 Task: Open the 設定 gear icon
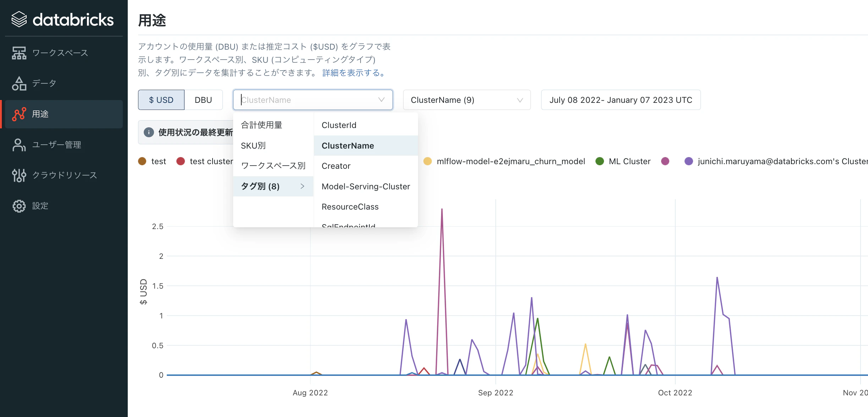tap(19, 206)
